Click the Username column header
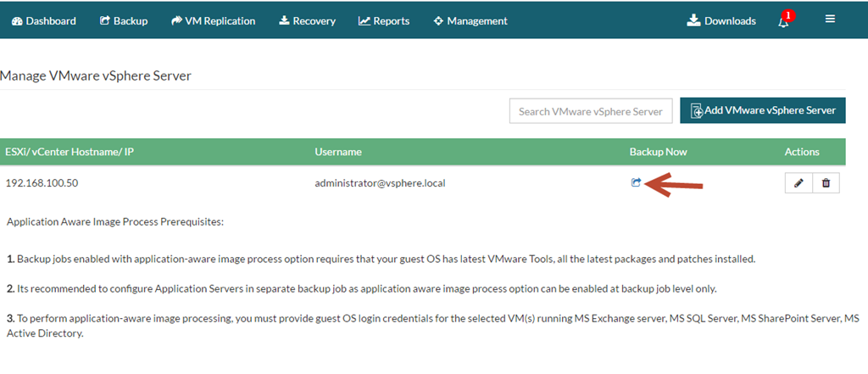Viewport: 868px width, 374px height. (x=338, y=152)
